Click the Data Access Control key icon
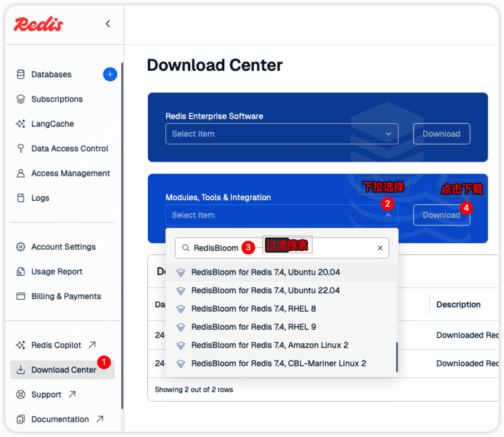 pos(21,148)
